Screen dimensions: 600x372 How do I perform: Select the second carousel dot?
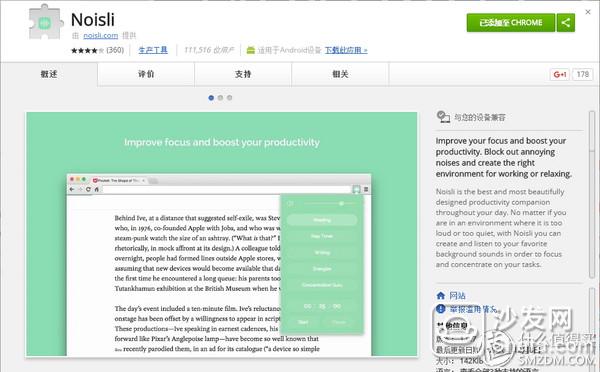pyautogui.click(x=220, y=98)
